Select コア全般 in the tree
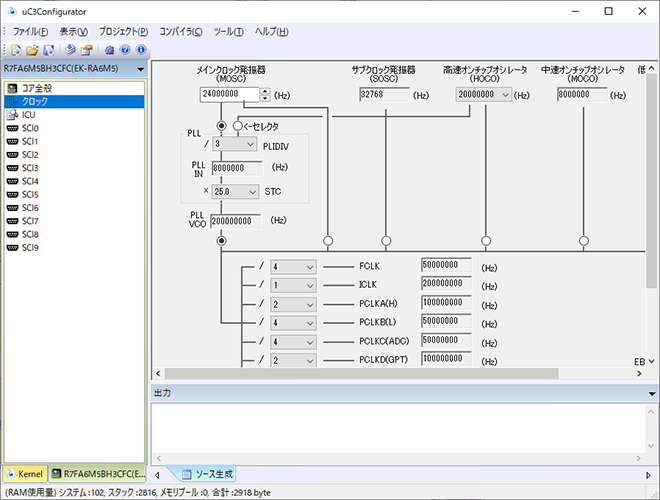This screenshot has width=660, height=500. pyautogui.click(x=75, y=88)
